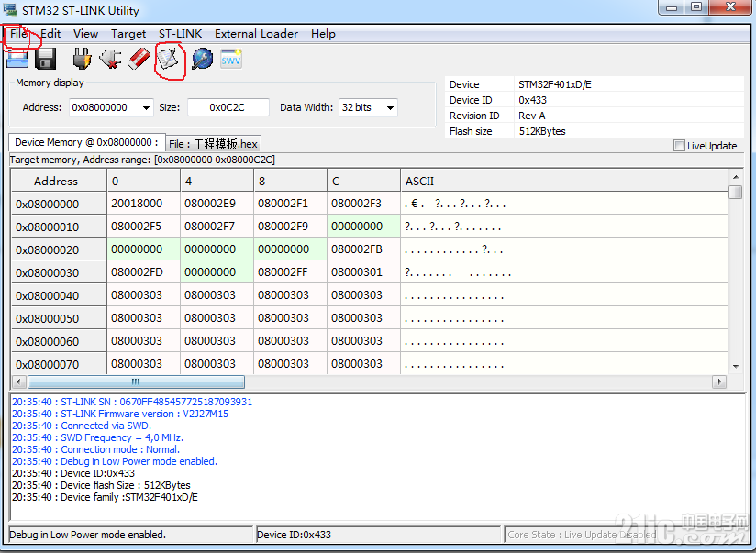Click Device ID value 0x433 in info panel
Viewport: 756px width, 553px height.
pyautogui.click(x=532, y=100)
